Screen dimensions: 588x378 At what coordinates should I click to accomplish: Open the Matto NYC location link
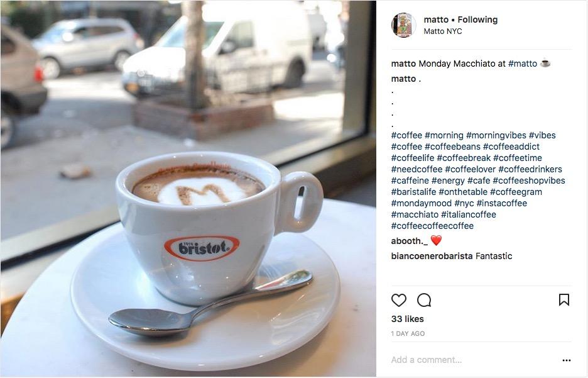[442, 31]
